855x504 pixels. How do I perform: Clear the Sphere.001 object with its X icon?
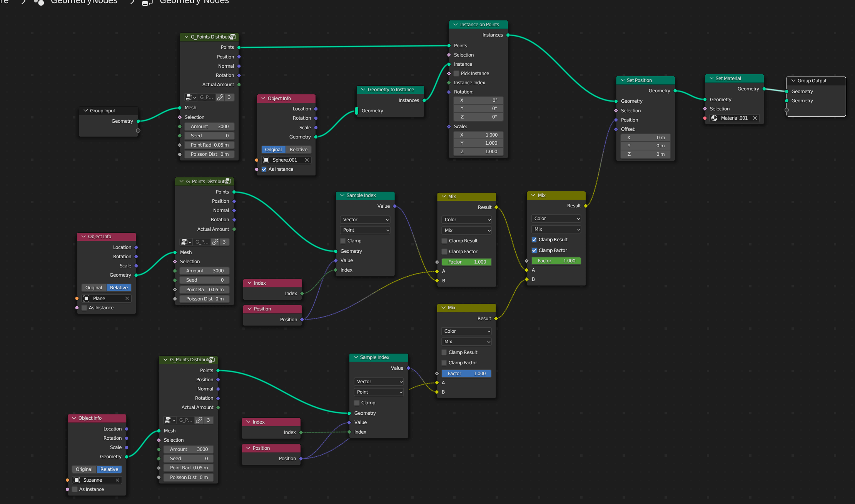click(x=307, y=160)
